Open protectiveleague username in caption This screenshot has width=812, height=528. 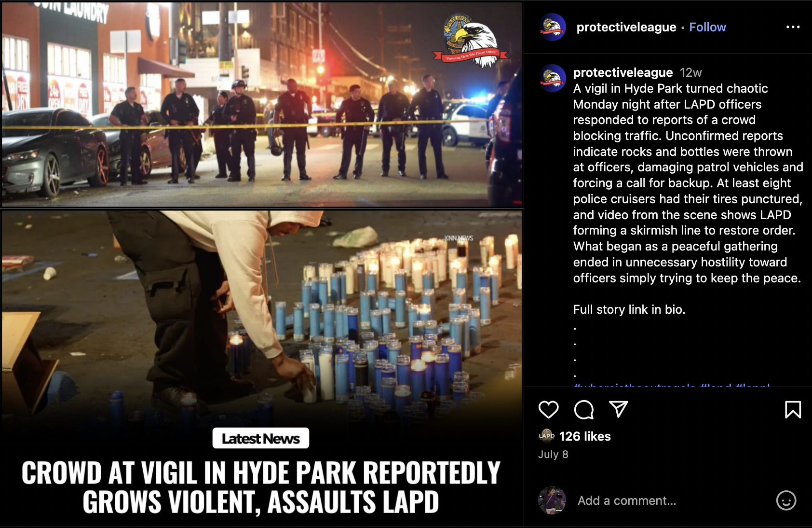[x=623, y=72]
